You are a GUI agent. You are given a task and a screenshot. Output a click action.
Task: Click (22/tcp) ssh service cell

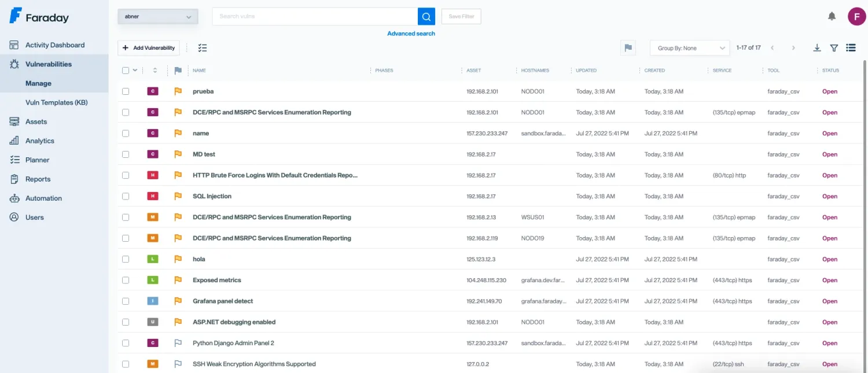727,364
